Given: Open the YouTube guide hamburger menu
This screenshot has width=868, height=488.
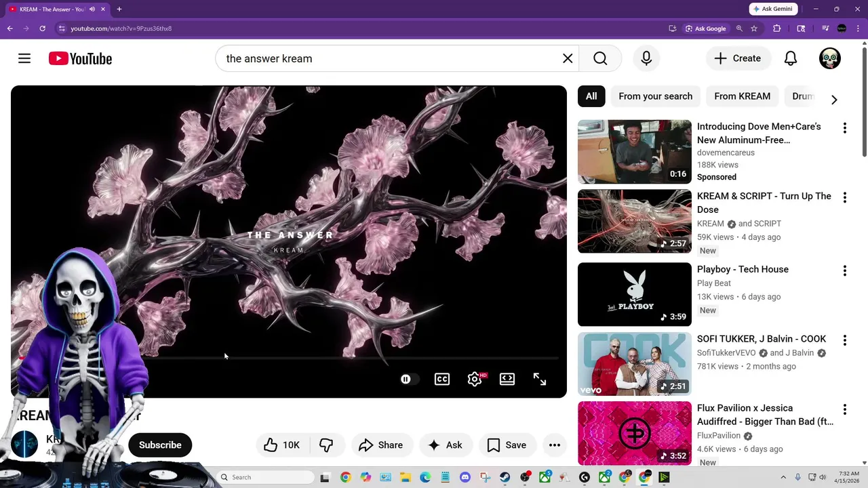Looking at the screenshot, I should tap(24, 58).
